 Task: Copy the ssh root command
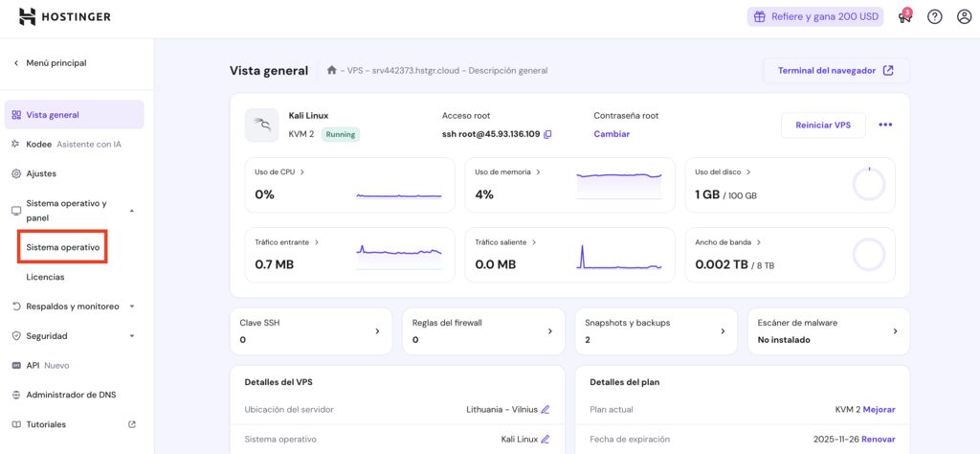pos(548,134)
